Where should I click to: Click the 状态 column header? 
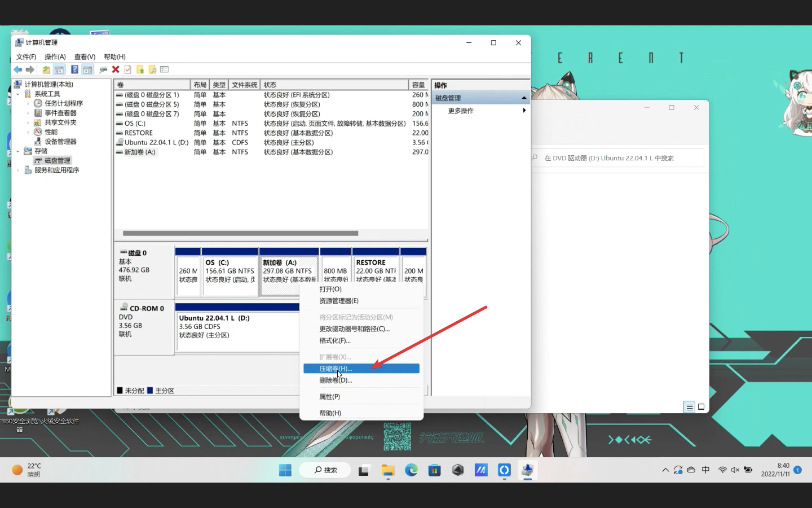click(x=334, y=85)
